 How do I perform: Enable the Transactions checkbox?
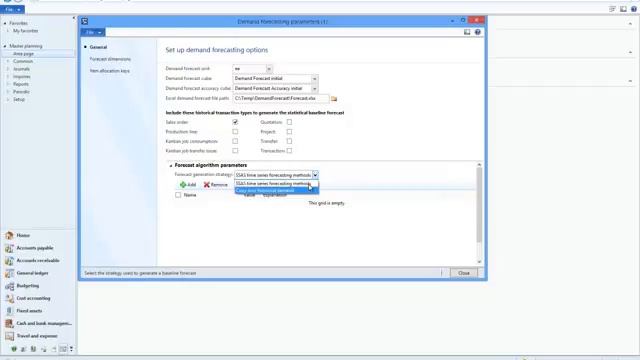(289, 151)
